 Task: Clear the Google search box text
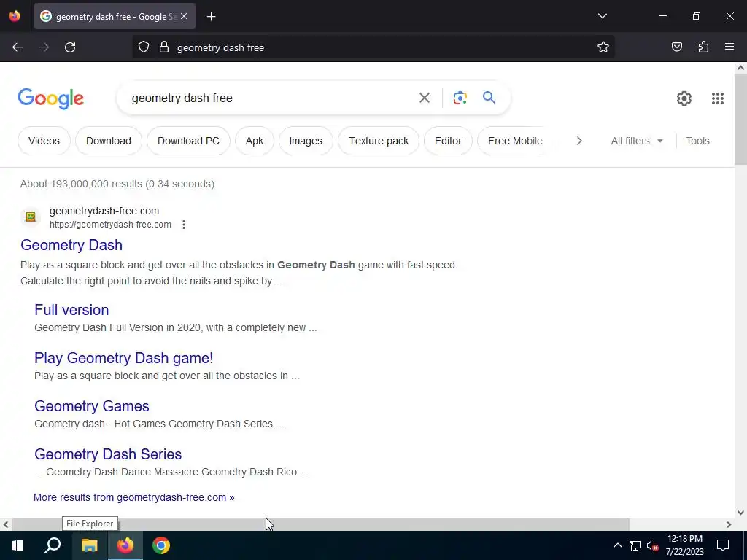(424, 98)
